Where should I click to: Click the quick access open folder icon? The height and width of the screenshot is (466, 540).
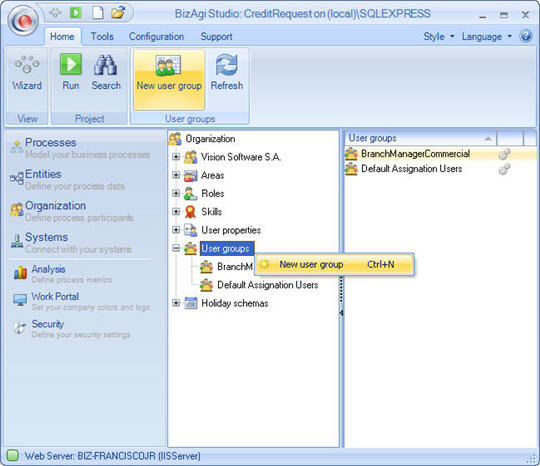coord(118,13)
